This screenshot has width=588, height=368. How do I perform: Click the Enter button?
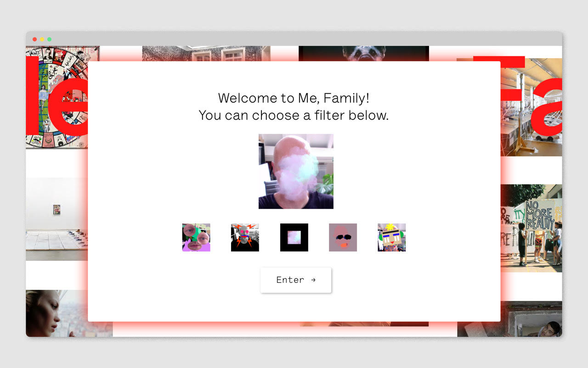point(296,280)
